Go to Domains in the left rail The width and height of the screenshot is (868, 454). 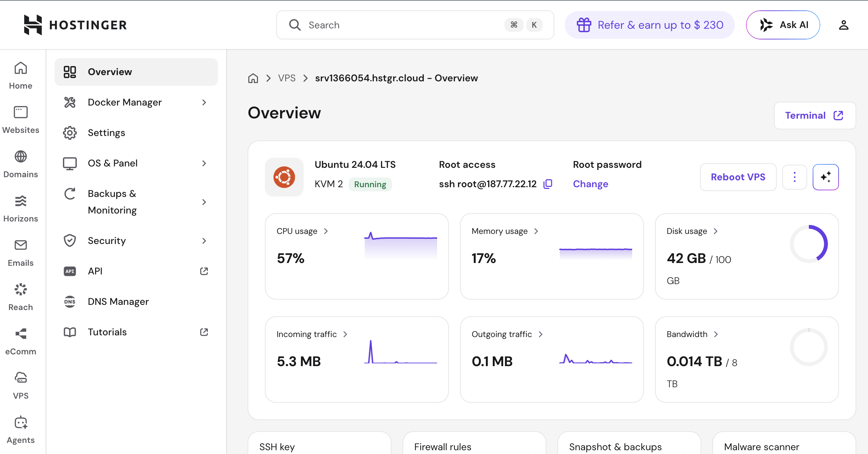tap(21, 164)
